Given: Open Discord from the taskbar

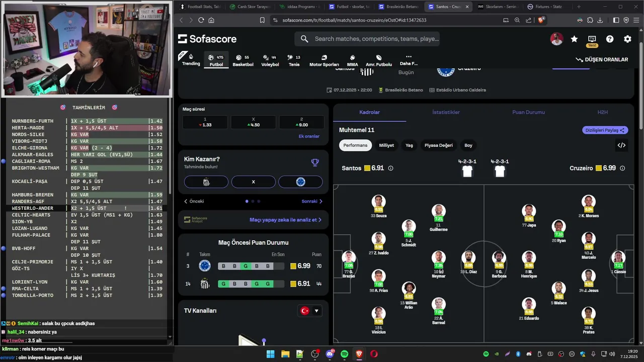Looking at the screenshot, I should point(330,354).
